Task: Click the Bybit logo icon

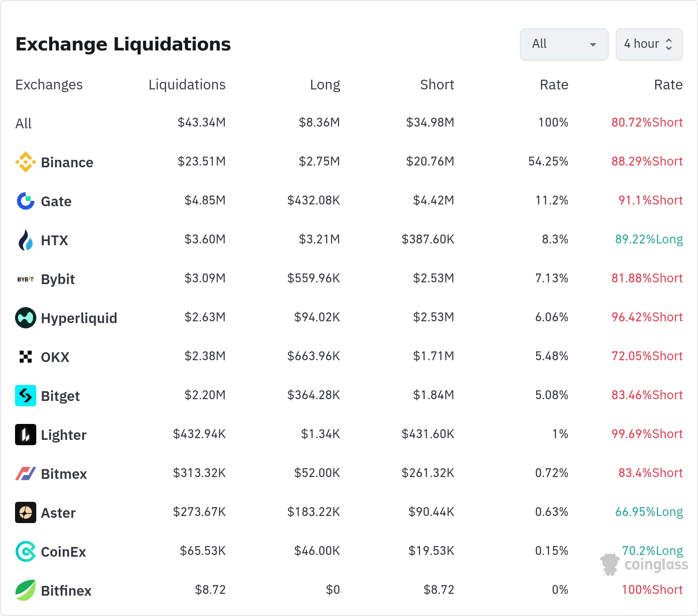Action: pos(26,279)
